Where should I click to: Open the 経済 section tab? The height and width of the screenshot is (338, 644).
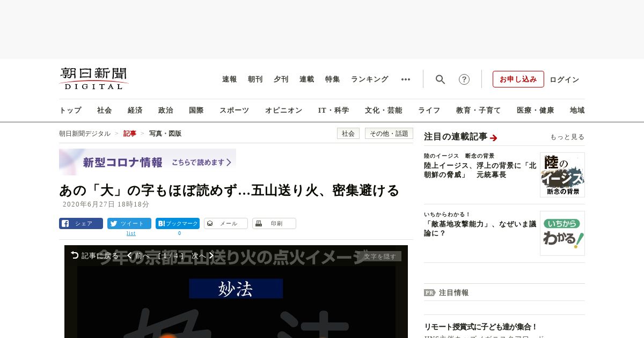coord(135,111)
